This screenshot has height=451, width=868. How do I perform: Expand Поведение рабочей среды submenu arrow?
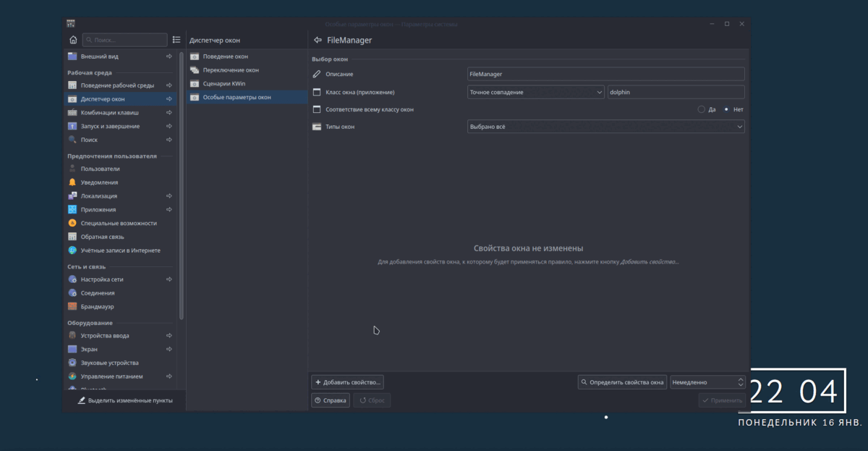[x=169, y=85]
